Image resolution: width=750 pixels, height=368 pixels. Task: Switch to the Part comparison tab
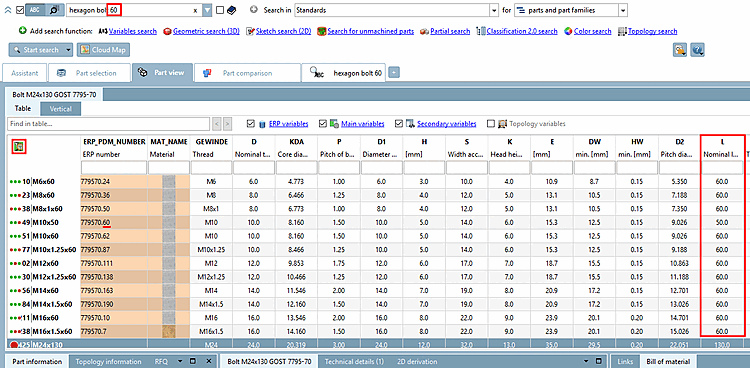point(247,73)
